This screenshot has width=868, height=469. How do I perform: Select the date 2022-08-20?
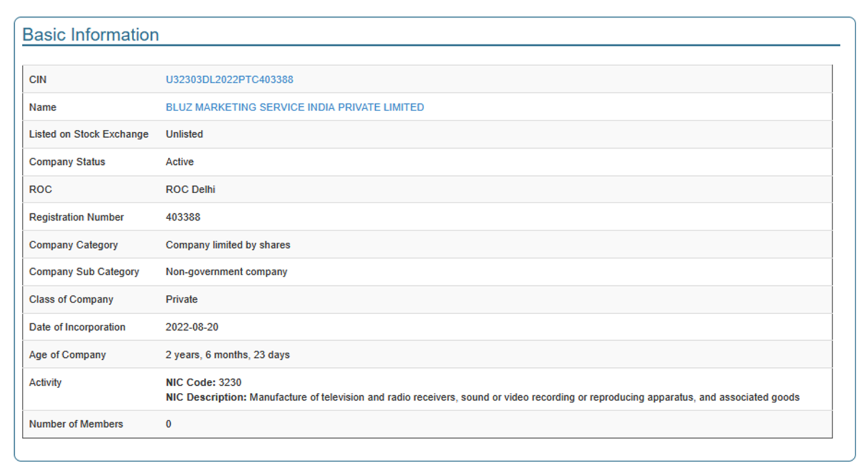(x=193, y=327)
